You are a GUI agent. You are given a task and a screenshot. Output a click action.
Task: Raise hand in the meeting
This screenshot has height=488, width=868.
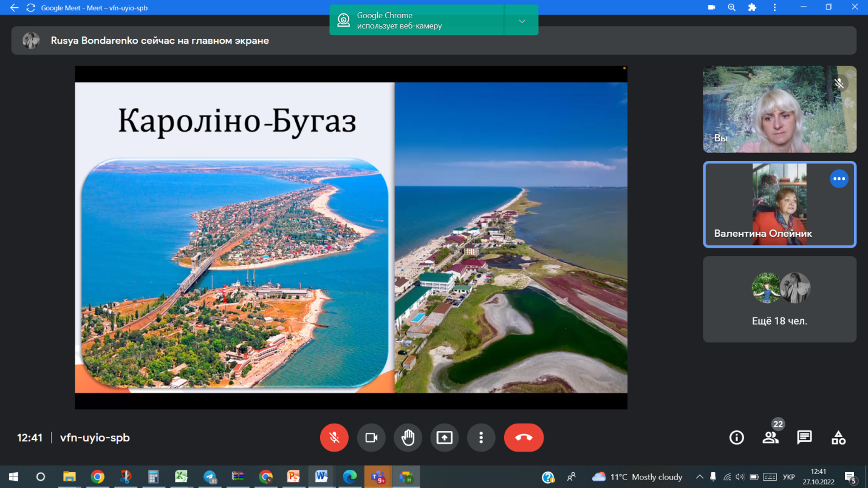point(408,438)
